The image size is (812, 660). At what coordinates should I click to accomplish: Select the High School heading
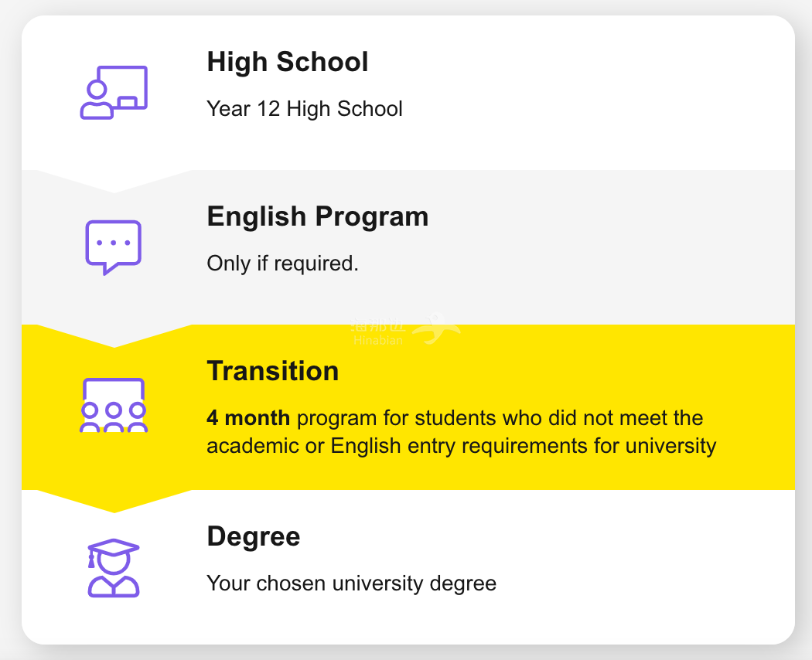[288, 62]
